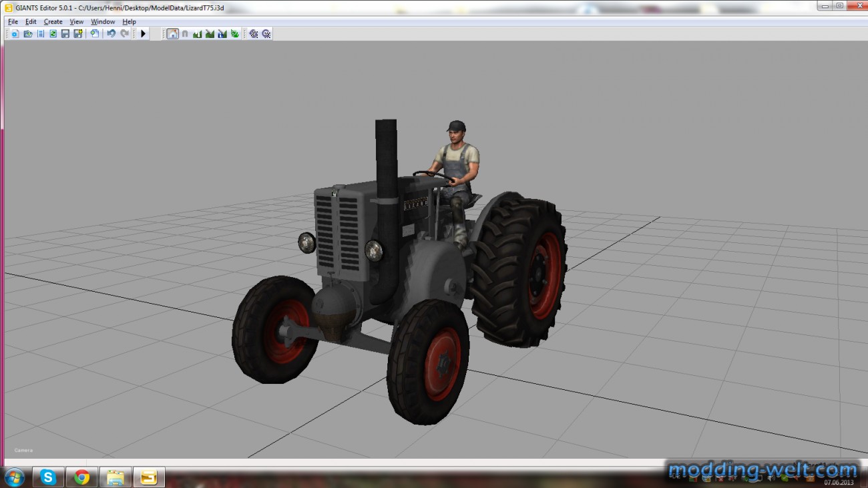Click the Windows Start button
This screenshot has width=868, height=488.
click(x=14, y=477)
